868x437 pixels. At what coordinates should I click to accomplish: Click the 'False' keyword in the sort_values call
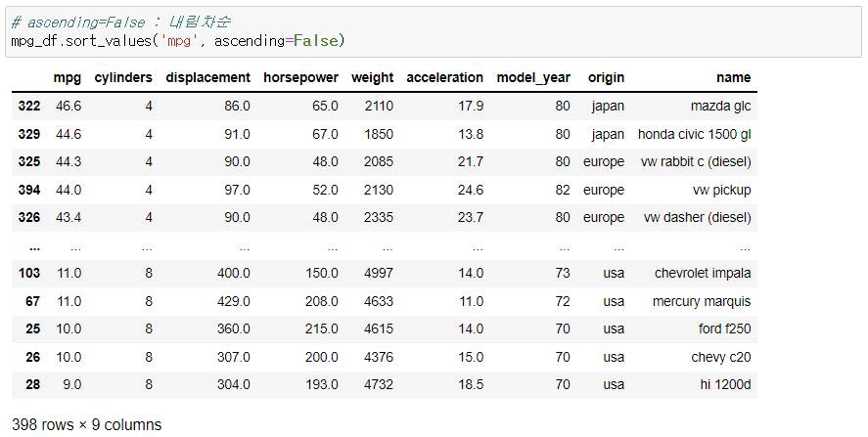[315, 41]
